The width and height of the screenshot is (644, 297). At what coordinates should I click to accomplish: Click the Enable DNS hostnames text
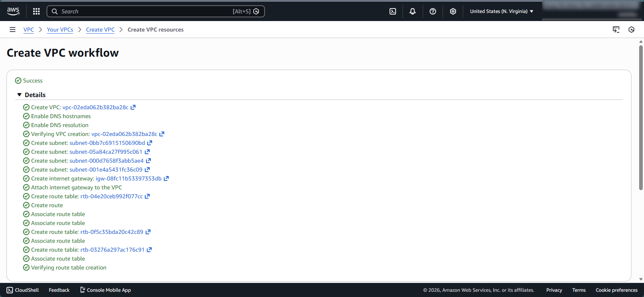pos(61,116)
